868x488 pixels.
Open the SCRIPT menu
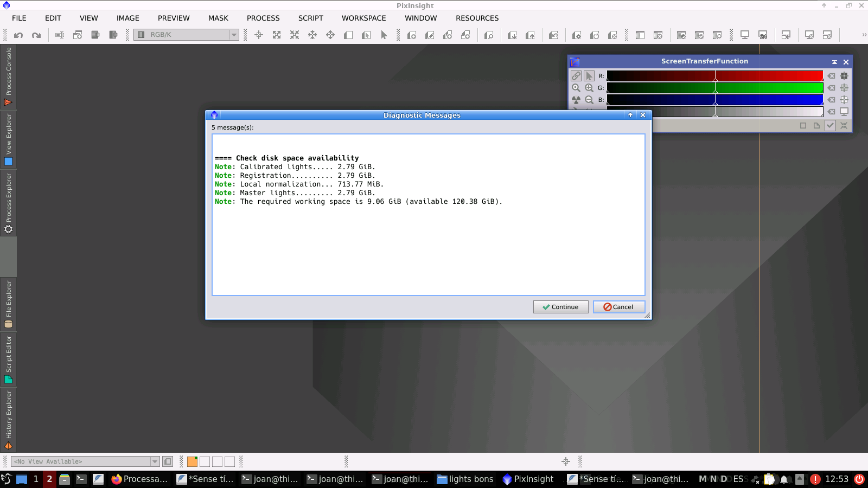310,18
